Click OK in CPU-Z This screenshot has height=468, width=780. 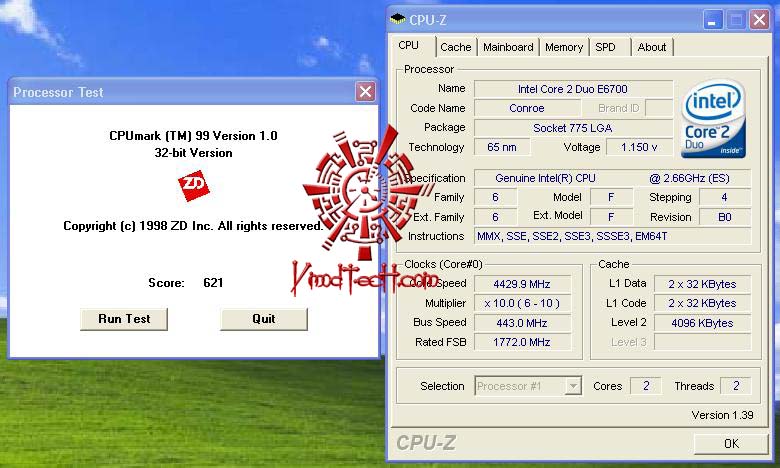tap(731, 443)
